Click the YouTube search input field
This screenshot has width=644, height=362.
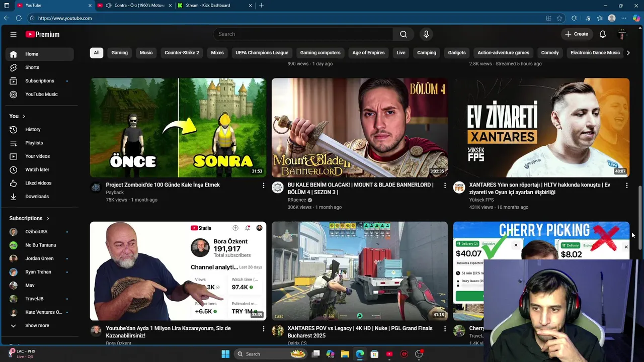303,34
